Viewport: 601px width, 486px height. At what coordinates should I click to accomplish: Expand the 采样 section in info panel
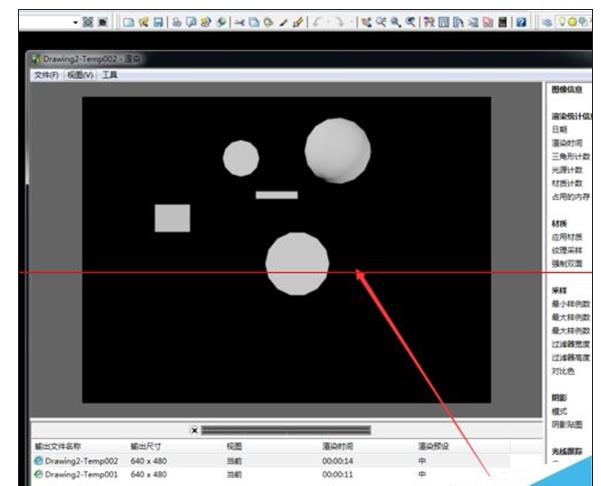(x=561, y=290)
